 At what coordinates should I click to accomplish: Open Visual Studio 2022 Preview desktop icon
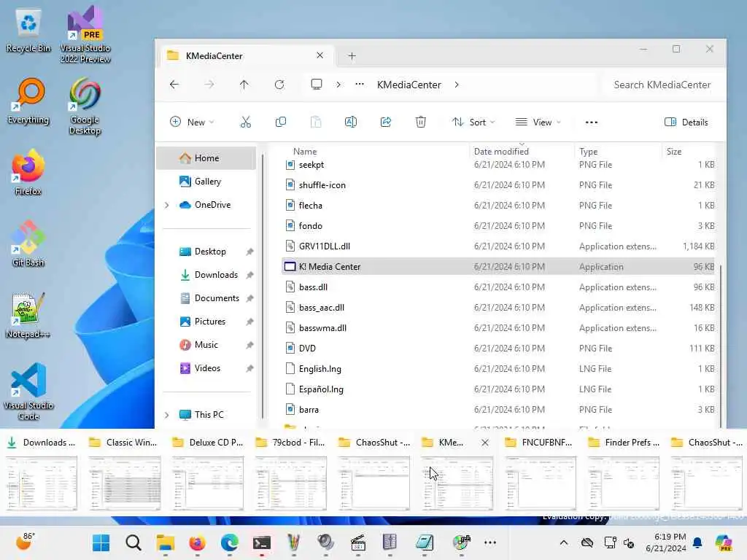(85, 34)
